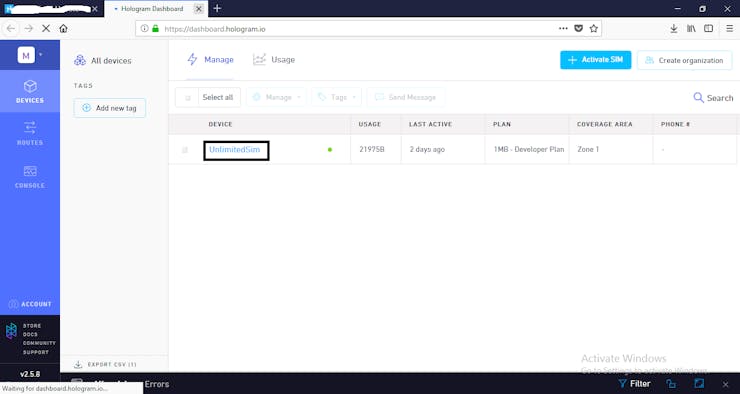Click the green status dot for UnlimitedSim
Image resolution: width=740 pixels, height=394 pixels.
(x=330, y=150)
